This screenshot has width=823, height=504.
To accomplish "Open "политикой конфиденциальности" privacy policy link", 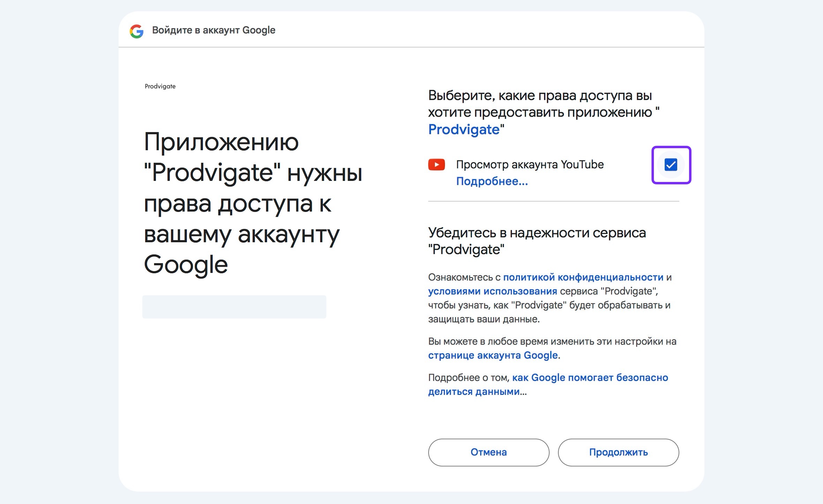I will click(x=583, y=277).
